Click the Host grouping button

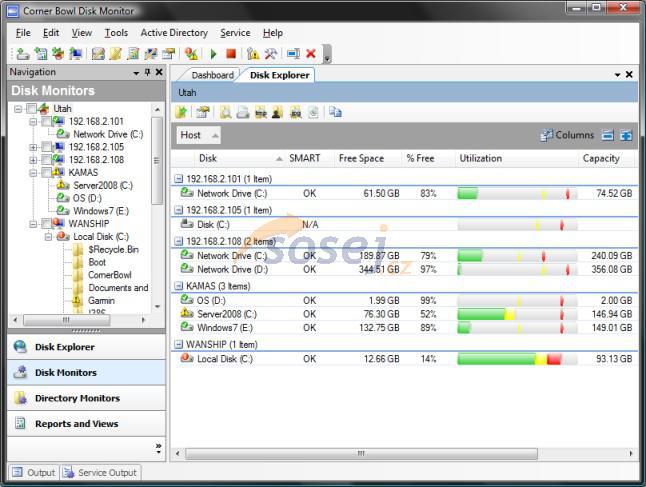[x=199, y=135]
